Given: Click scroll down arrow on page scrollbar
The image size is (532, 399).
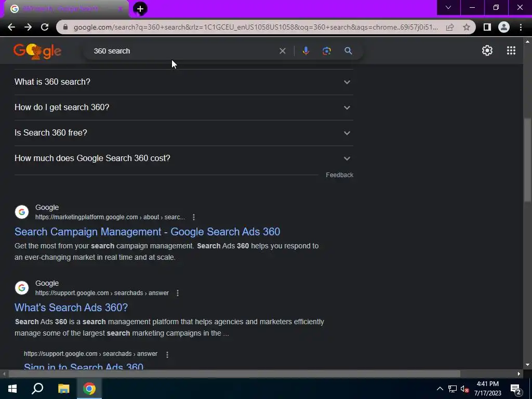Looking at the screenshot, I should [527, 365].
